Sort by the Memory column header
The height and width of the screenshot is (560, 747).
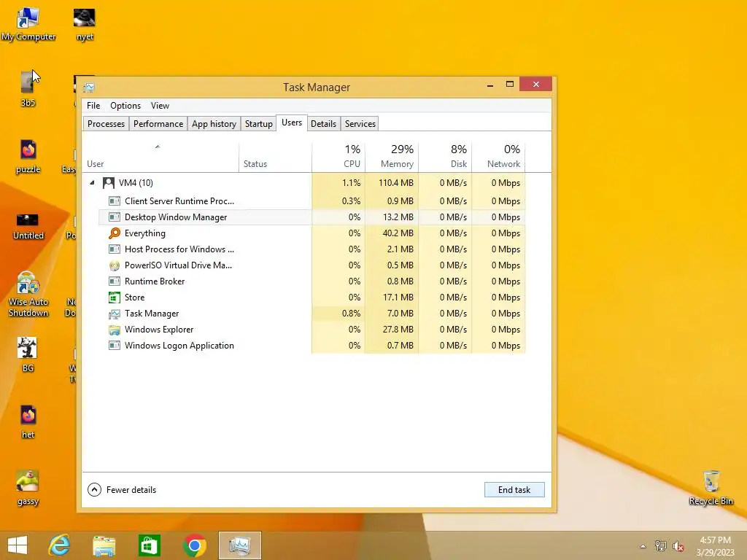[392, 157]
